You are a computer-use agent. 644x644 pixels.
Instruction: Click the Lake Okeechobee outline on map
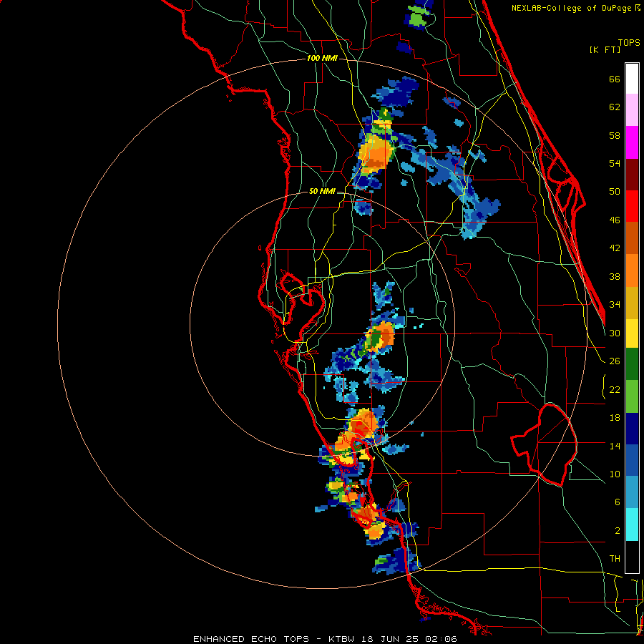point(545,444)
